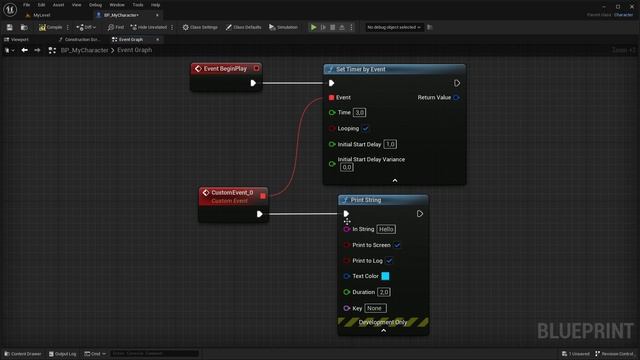This screenshot has height=360, width=640.
Task: Open the Diff dropdown
Action: (86, 27)
